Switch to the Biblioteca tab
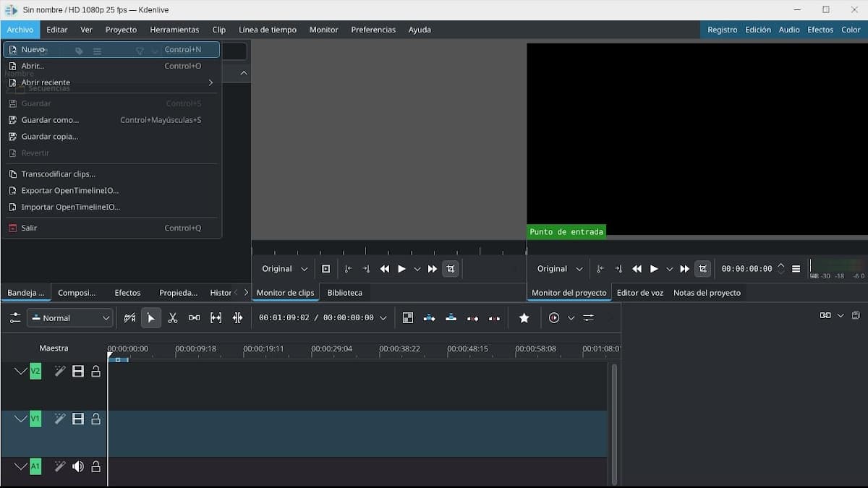This screenshot has height=488, width=868. pyautogui.click(x=344, y=293)
